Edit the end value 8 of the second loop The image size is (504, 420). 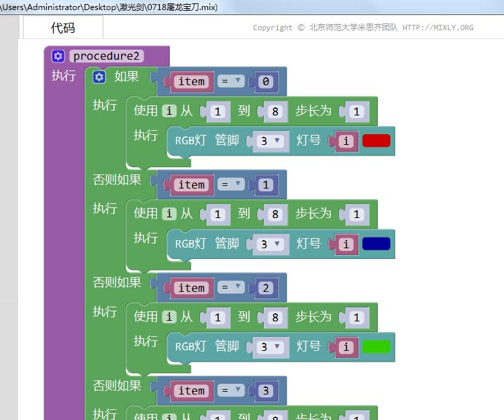click(x=275, y=214)
